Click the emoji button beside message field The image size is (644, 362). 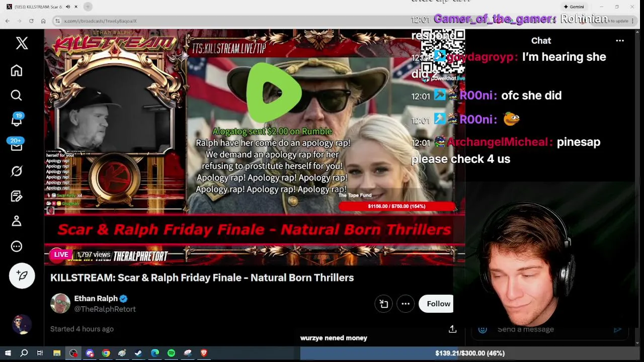click(x=482, y=329)
